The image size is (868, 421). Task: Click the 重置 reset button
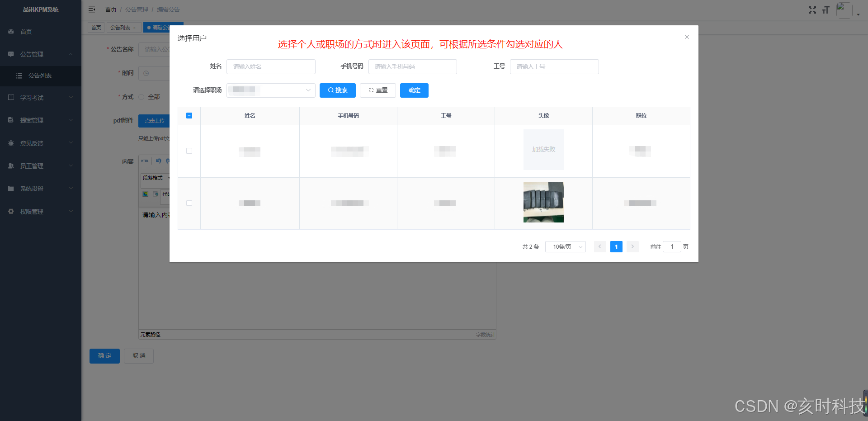pyautogui.click(x=377, y=90)
